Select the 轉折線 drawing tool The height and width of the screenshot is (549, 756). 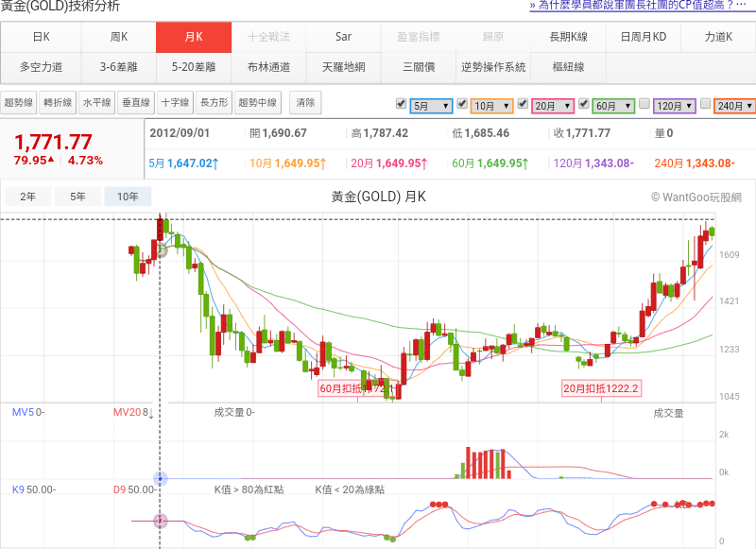click(x=58, y=102)
